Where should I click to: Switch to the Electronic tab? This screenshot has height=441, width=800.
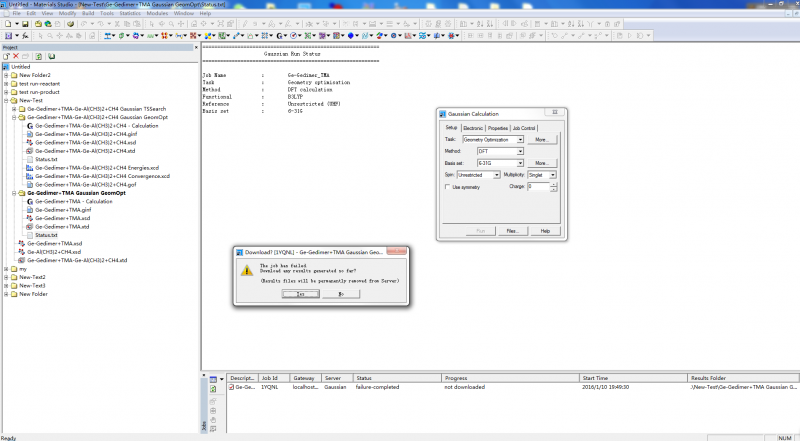pyautogui.click(x=473, y=128)
